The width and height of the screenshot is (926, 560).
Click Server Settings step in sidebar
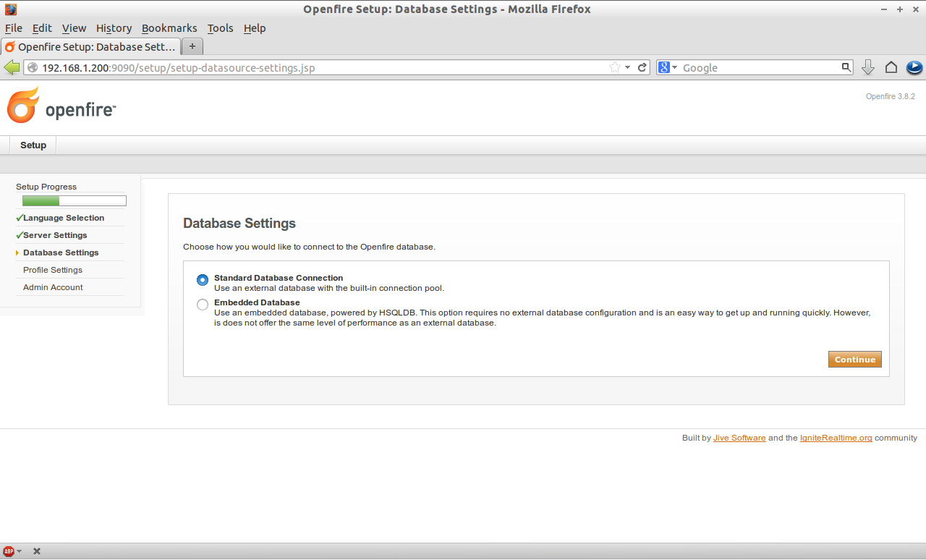click(x=55, y=235)
